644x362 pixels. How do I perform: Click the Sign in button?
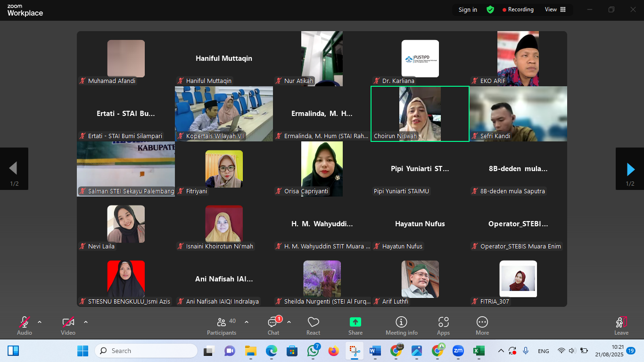click(468, 9)
